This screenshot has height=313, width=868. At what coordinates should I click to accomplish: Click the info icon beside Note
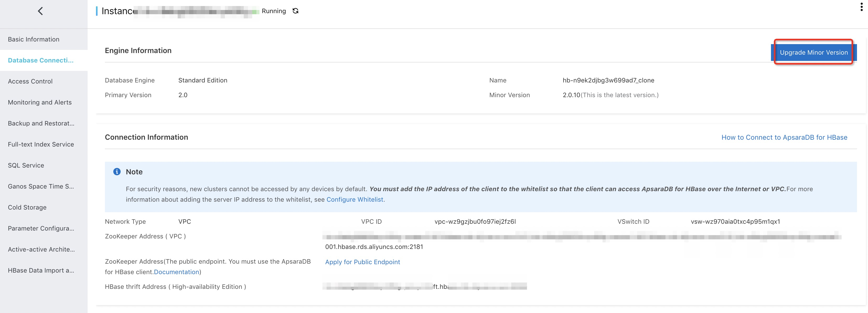pos(117,172)
